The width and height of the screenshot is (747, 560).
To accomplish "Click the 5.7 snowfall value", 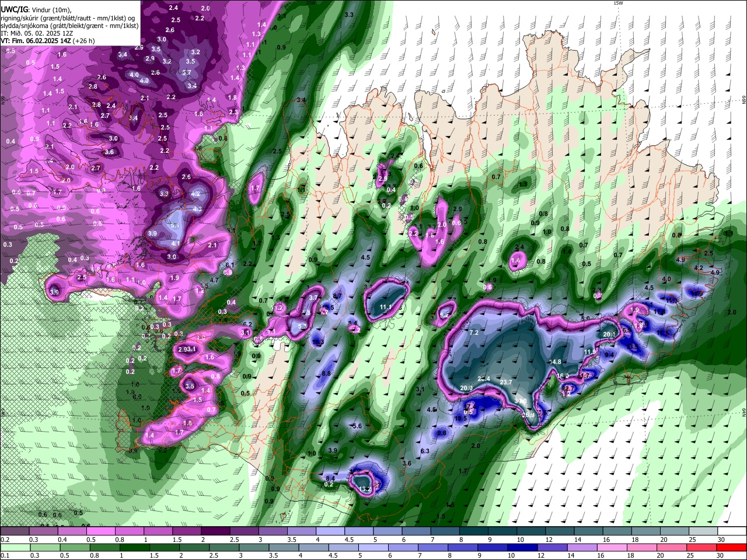I will [x=187, y=73].
